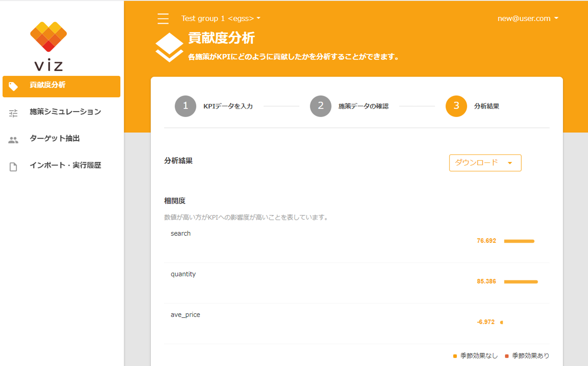This screenshot has height=366, width=588.
Task: Click the 貢献度分析 page title
Action: click(221, 38)
